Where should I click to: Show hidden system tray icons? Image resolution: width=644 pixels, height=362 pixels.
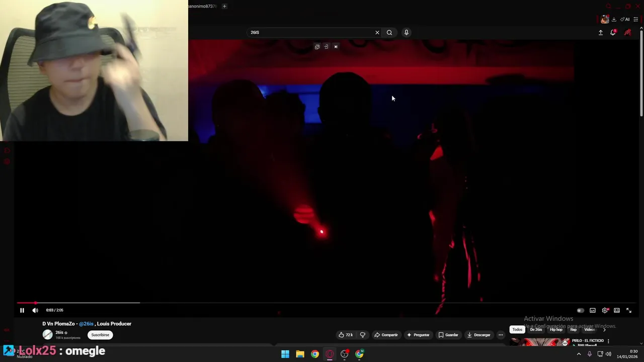(579, 354)
